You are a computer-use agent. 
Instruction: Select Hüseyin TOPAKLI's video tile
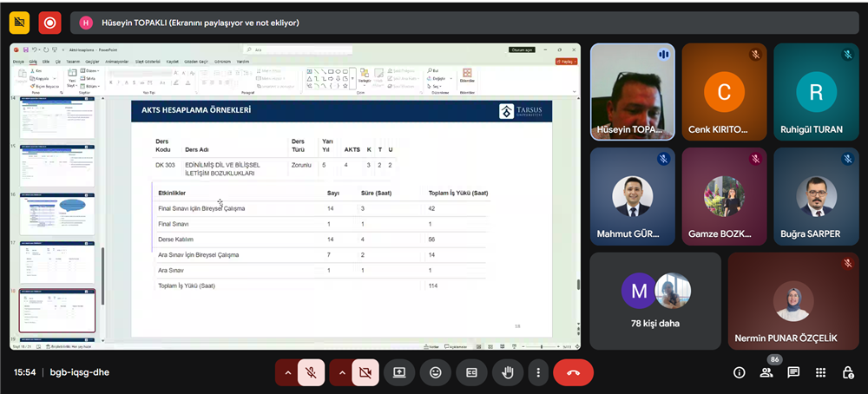634,91
